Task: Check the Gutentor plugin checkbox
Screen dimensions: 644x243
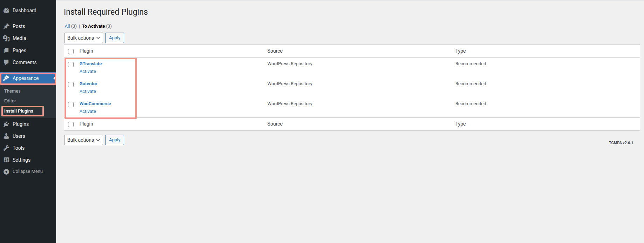Action: (x=71, y=85)
